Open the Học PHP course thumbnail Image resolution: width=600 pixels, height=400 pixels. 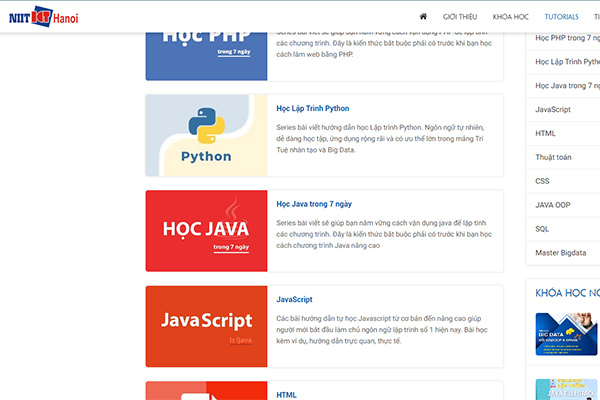[206, 56]
